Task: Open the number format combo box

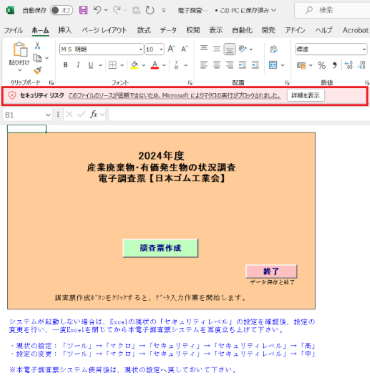Action: click(331, 49)
